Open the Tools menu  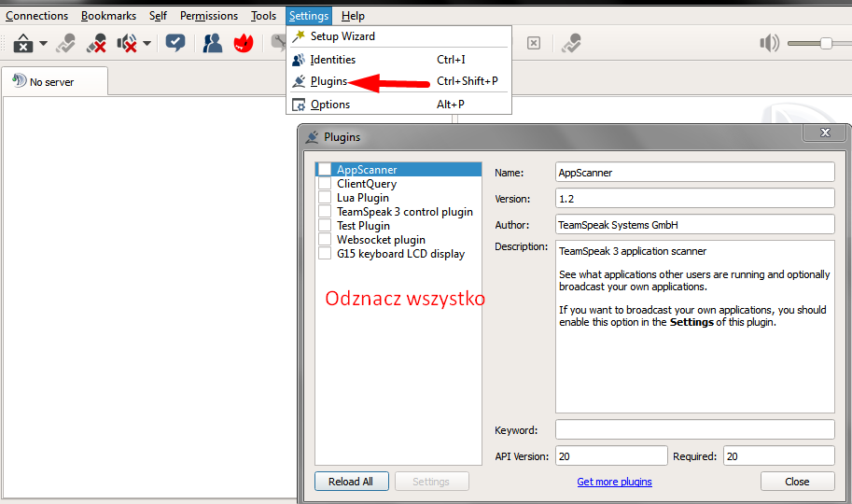point(263,16)
